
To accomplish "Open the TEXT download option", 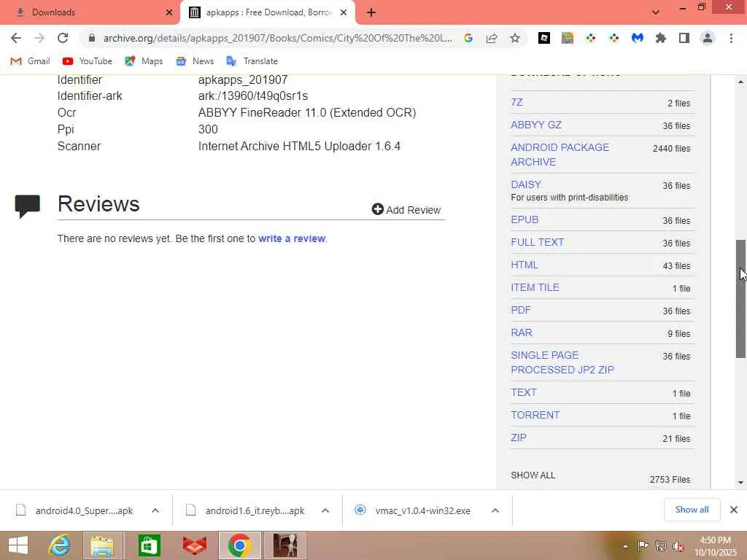I will (x=524, y=392).
